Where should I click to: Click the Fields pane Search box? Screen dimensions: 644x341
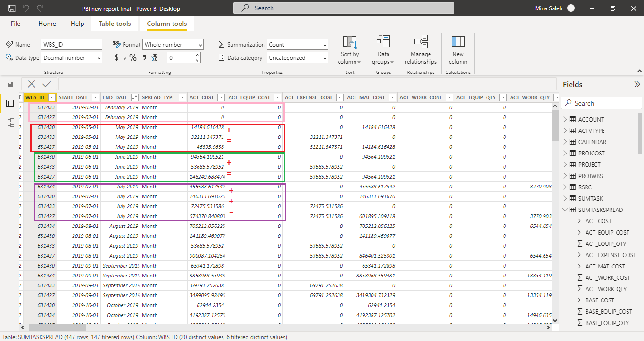[x=602, y=103]
